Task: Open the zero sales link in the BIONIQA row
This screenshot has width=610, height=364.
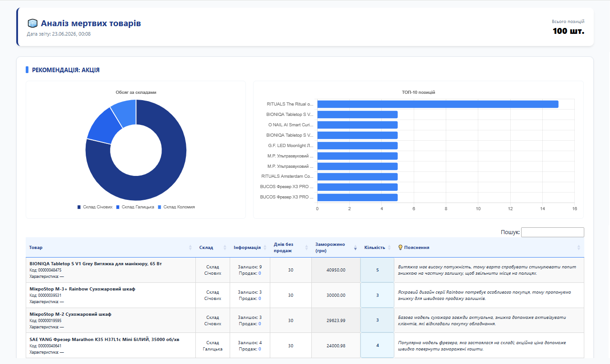Action: (x=260, y=273)
